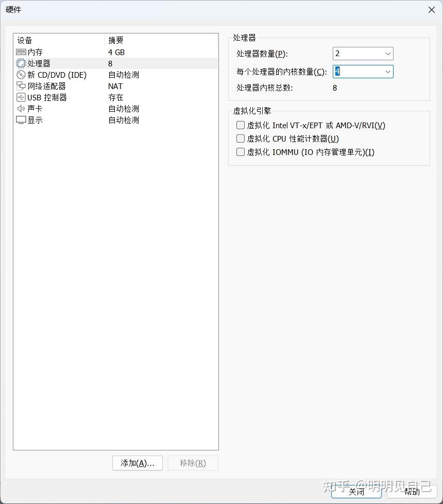The image size is (443, 504).
Task: Select the USB 控制器 icon
Action: [x=21, y=97]
